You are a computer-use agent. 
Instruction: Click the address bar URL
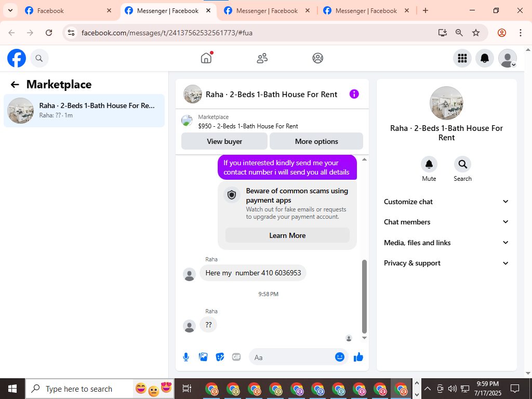167,33
